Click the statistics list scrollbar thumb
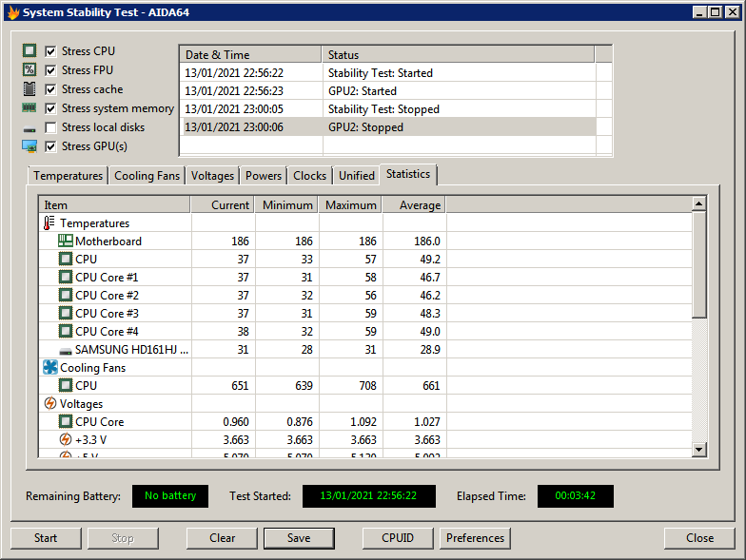 point(698,264)
